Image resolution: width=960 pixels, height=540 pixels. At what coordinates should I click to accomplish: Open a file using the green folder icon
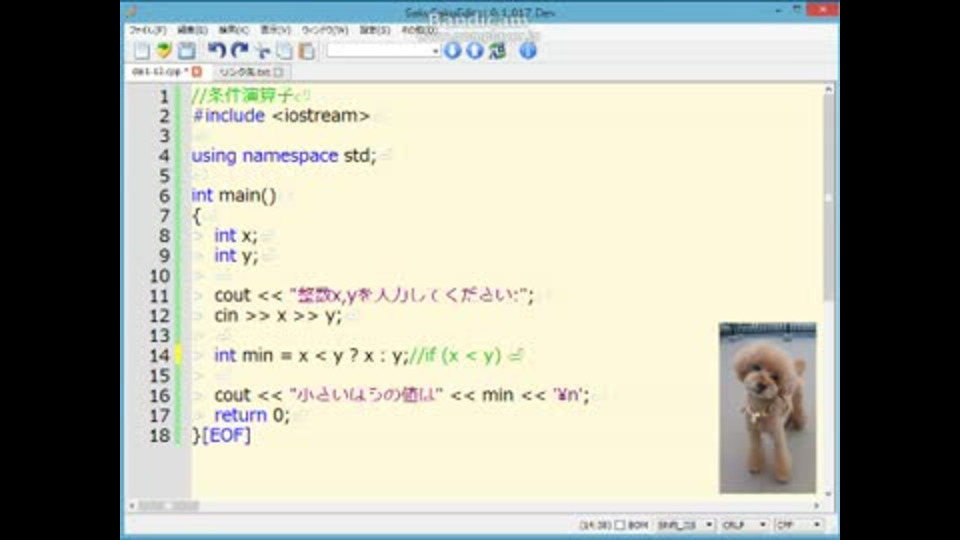click(163, 51)
